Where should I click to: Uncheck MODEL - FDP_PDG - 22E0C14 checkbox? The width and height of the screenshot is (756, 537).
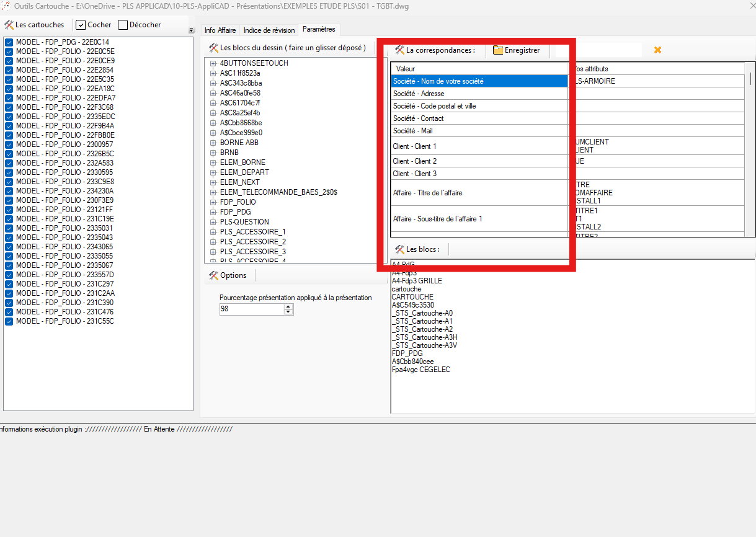pos(9,42)
